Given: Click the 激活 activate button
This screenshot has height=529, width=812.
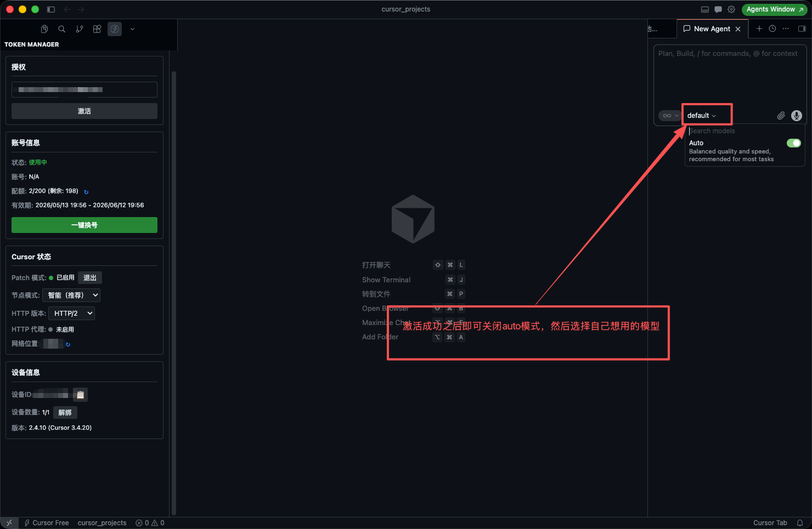Looking at the screenshot, I should click(84, 111).
